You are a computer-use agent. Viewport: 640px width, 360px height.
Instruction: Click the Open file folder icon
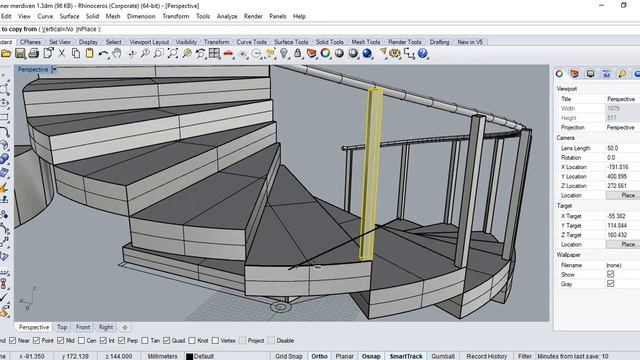(x=6, y=53)
